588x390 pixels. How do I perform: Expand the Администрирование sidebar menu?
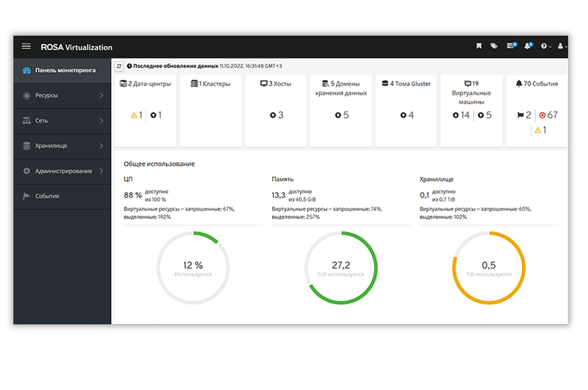(62, 171)
